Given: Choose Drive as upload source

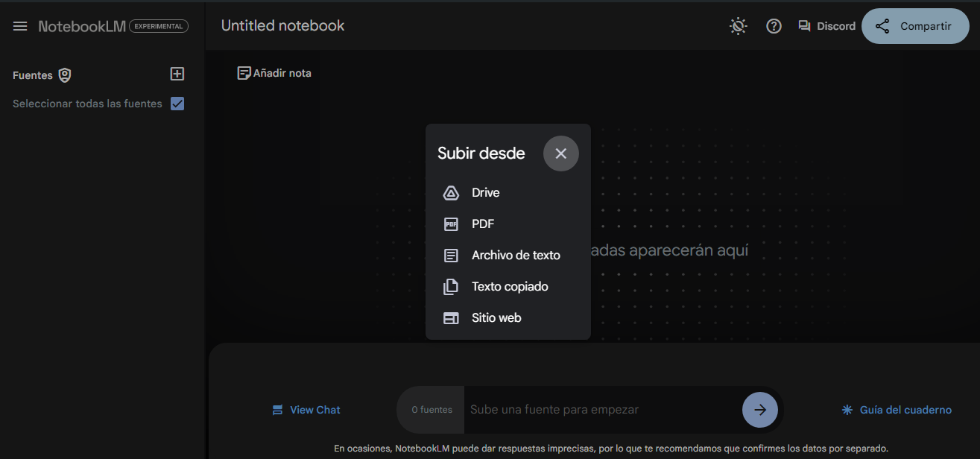Looking at the screenshot, I should [x=508, y=192].
